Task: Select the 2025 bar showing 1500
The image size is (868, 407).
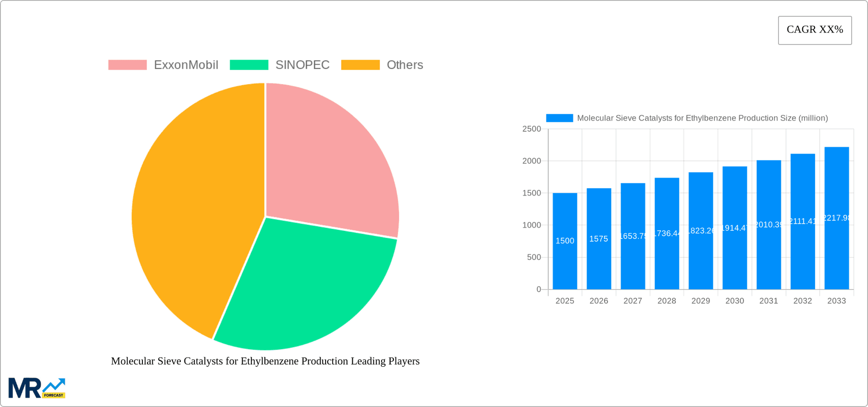Action: pyautogui.click(x=564, y=239)
